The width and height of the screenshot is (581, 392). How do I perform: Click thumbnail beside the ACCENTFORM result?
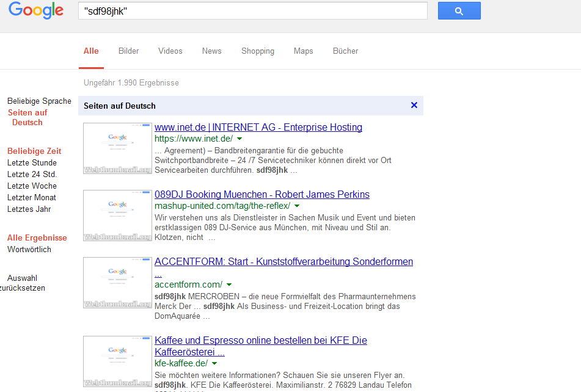coord(117,283)
